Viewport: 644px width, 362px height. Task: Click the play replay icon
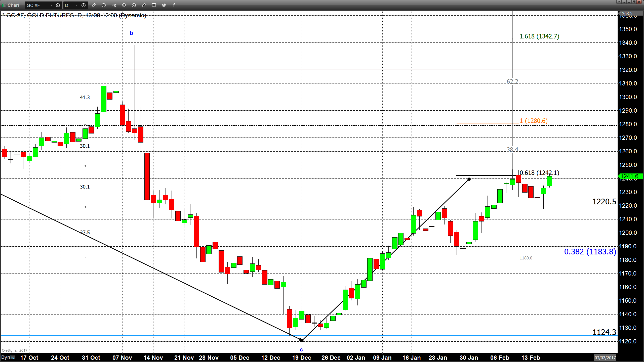(124, 5)
